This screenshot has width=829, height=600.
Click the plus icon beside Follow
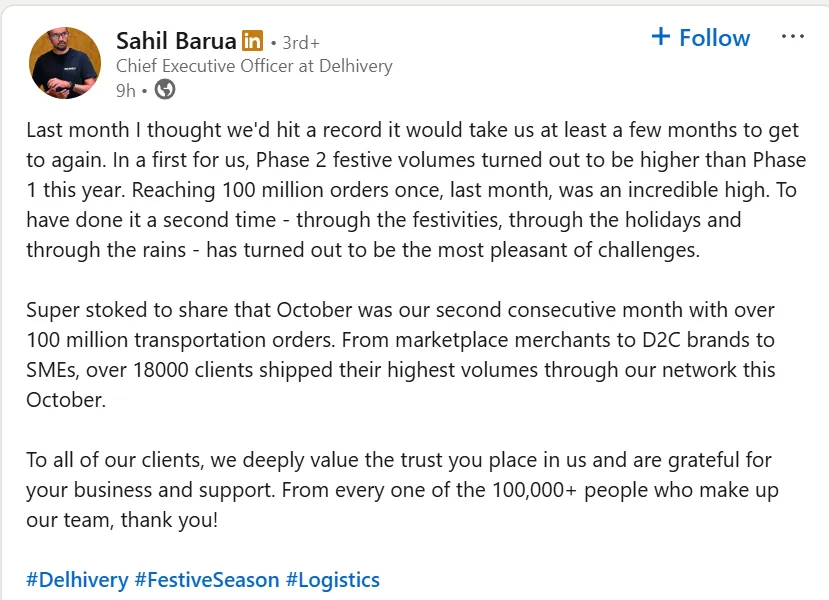[660, 37]
